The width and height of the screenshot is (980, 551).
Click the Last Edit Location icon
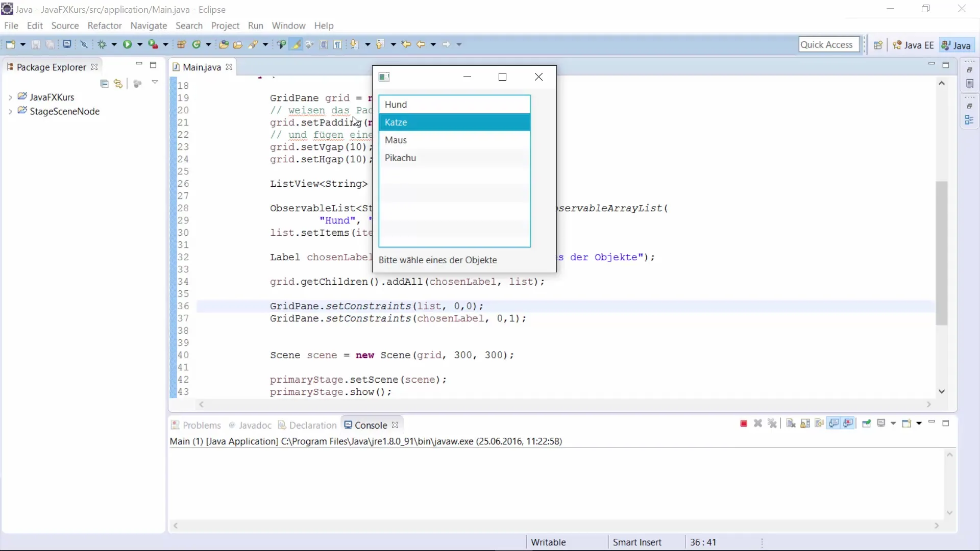point(406,44)
